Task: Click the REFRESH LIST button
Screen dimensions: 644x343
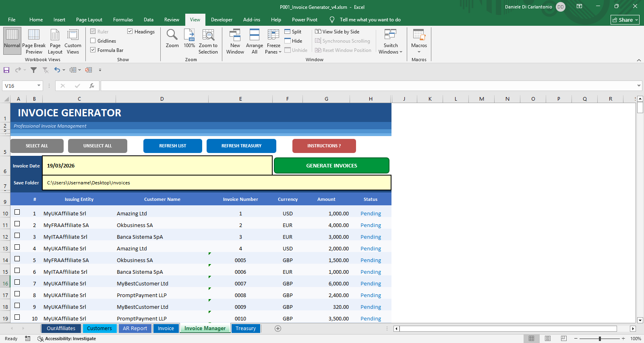Action: tap(172, 146)
